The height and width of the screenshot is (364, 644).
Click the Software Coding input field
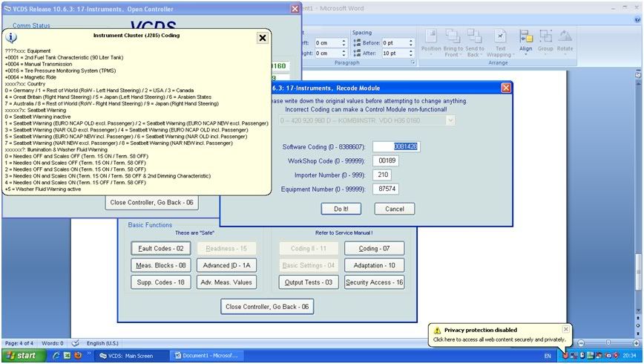coord(395,146)
